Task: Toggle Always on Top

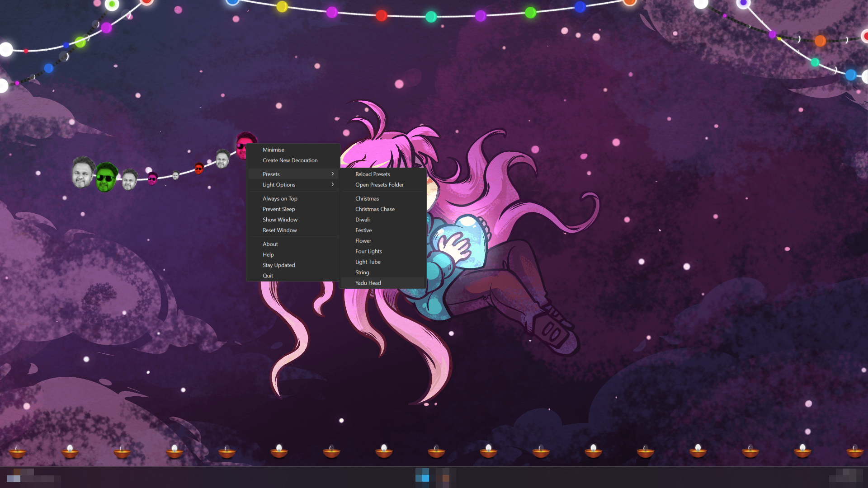Action: [x=280, y=198]
